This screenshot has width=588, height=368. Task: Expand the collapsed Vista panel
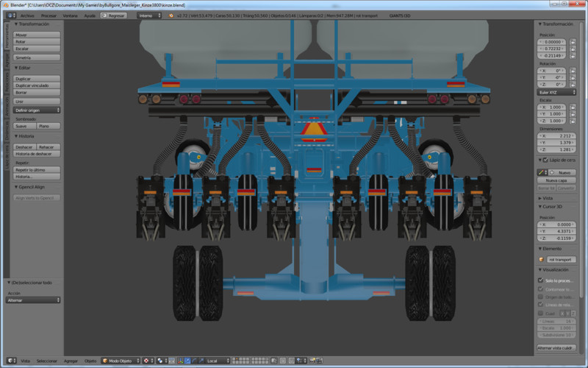[x=547, y=198]
